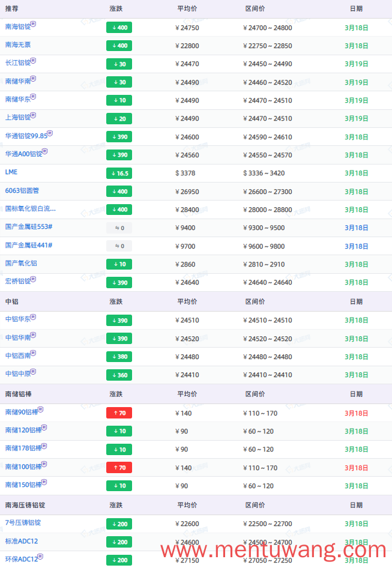Image resolution: width=392 pixels, height=568 pixels.
Task: Open the 长江铝锭 link
Action: coord(18,63)
